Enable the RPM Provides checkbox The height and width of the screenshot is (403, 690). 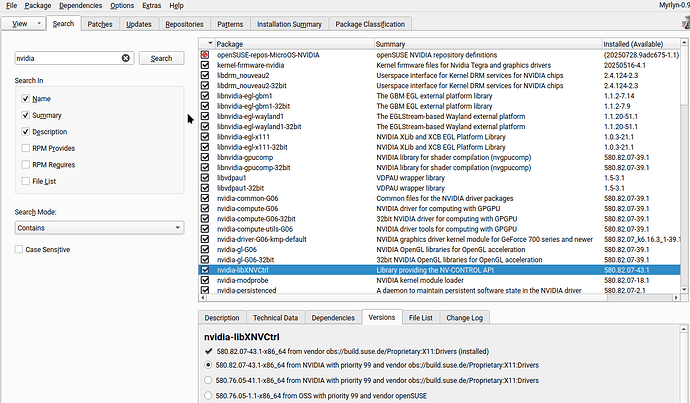point(25,148)
